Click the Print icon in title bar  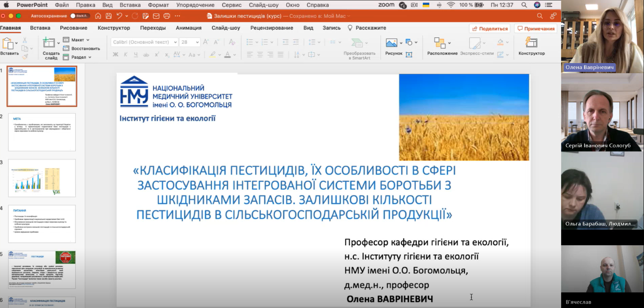click(x=167, y=16)
